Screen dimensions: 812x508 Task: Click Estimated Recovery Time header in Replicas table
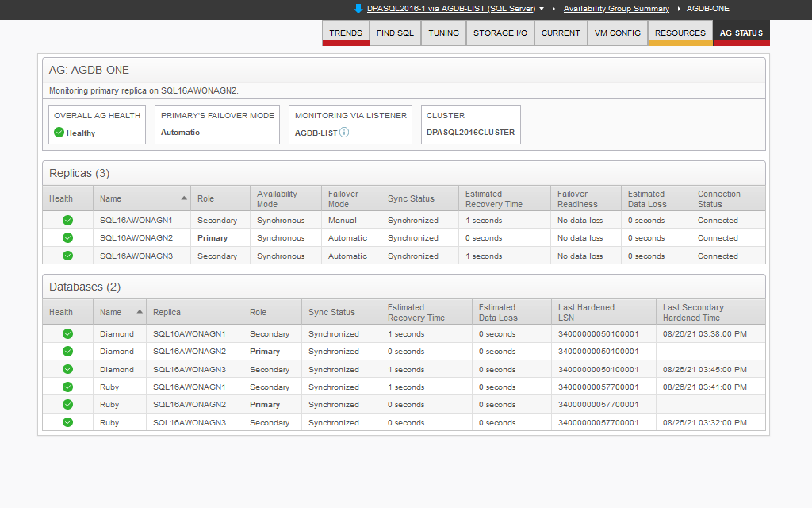tap(493, 198)
